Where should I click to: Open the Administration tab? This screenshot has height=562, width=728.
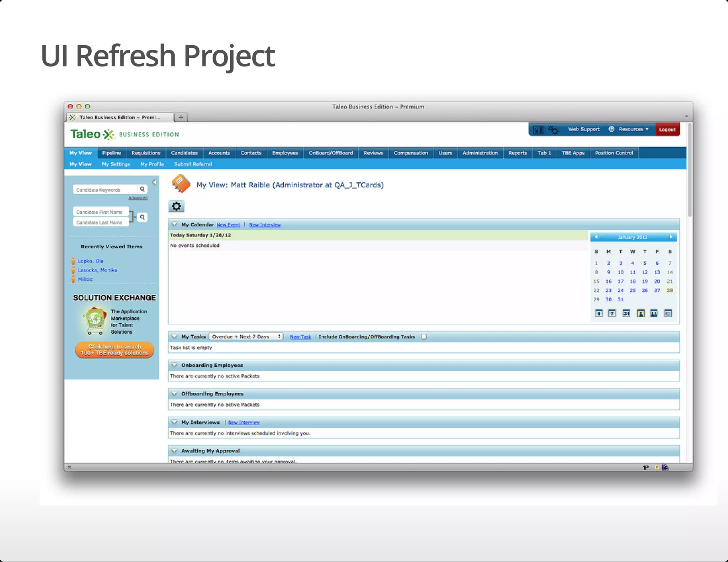(480, 153)
